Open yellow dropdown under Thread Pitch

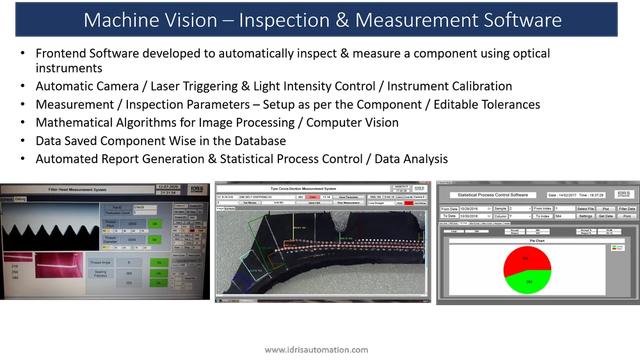pos(107,231)
